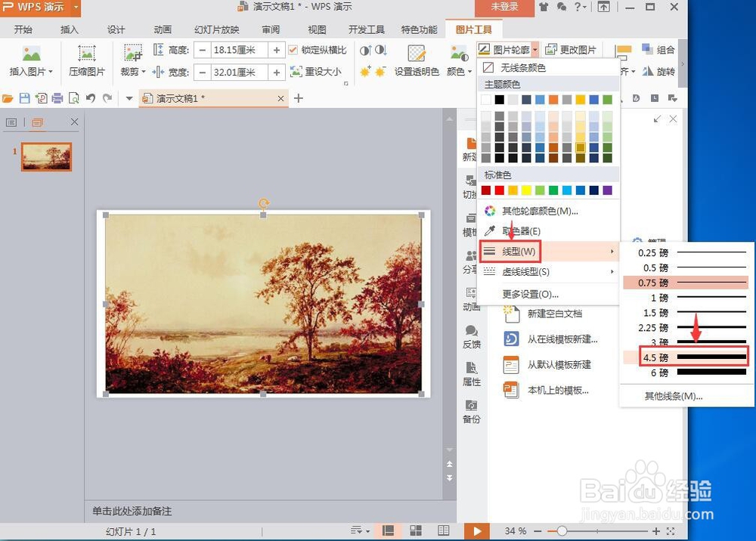
Task: Click the picture Color (颜色) icon
Action: [458, 53]
